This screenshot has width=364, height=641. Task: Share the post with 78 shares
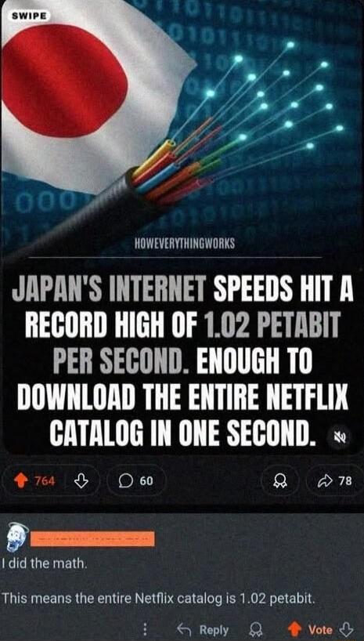(x=334, y=481)
